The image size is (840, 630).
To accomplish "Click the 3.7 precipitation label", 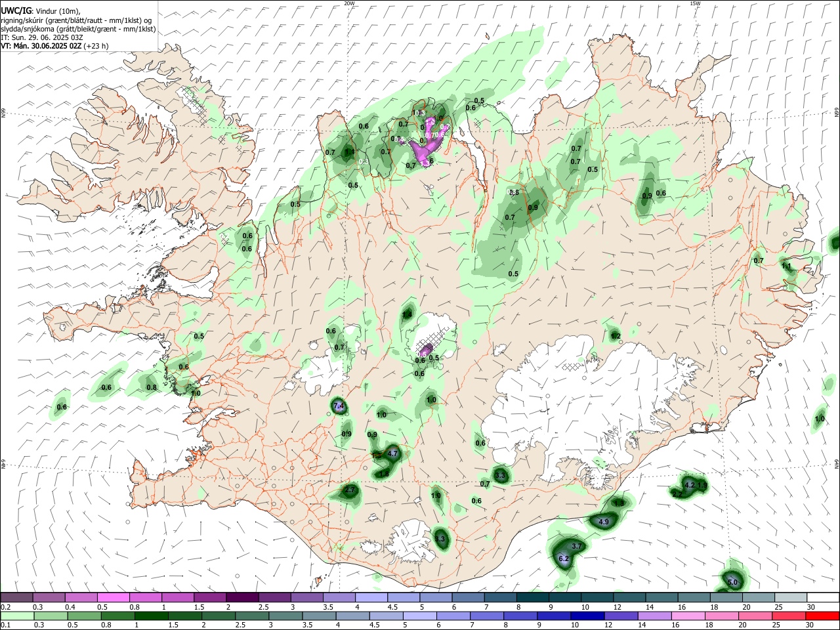I will 577,546.
